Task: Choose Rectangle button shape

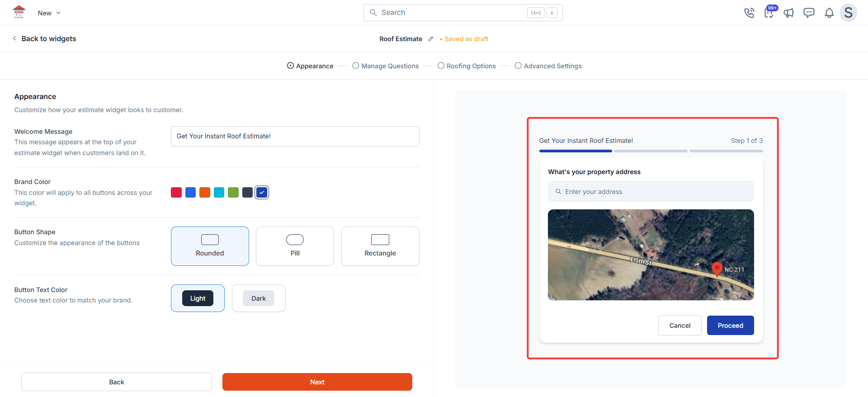Action: click(x=380, y=246)
